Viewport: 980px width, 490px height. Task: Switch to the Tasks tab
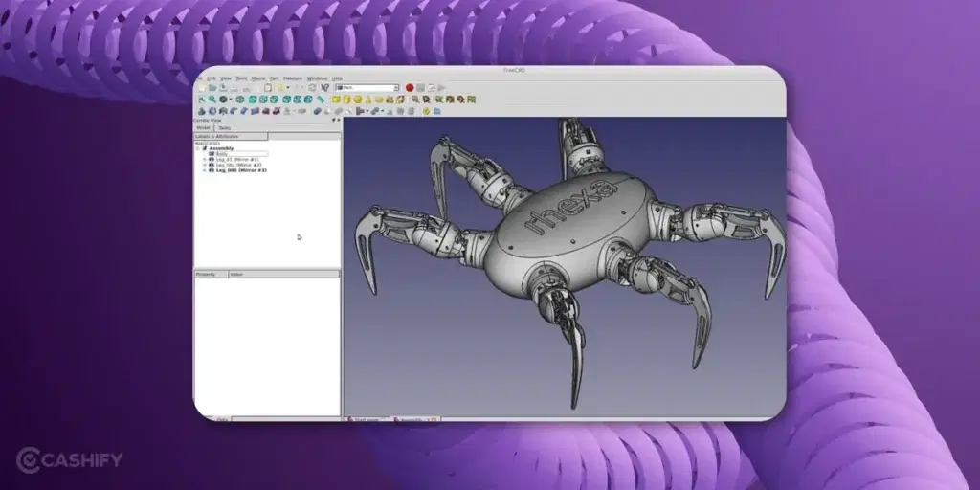pos(224,128)
